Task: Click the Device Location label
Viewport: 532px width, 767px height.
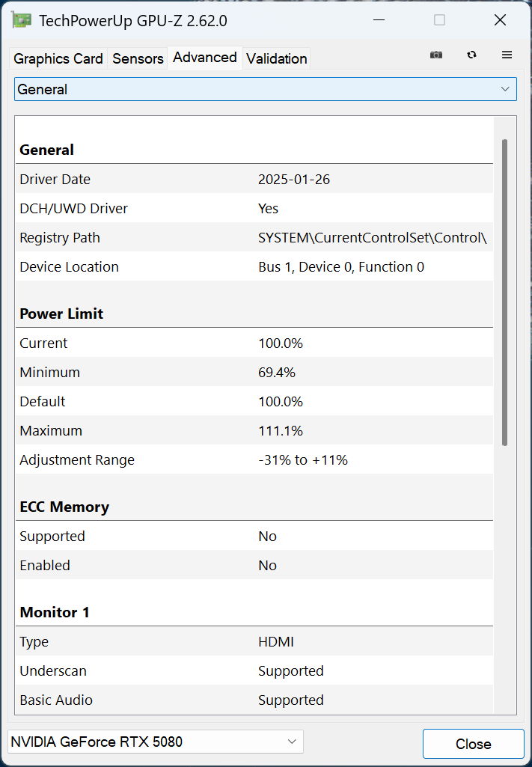Action: point(69,267)
